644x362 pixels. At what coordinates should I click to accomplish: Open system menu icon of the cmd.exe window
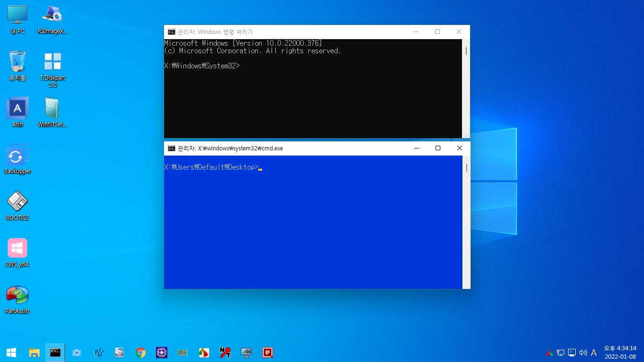pyautogui.click(x=172, y=148)
